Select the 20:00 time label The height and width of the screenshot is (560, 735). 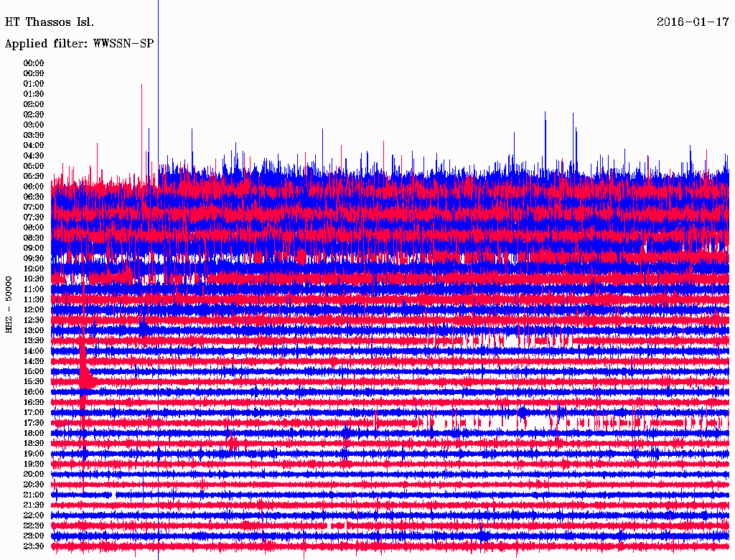point(34,475)
